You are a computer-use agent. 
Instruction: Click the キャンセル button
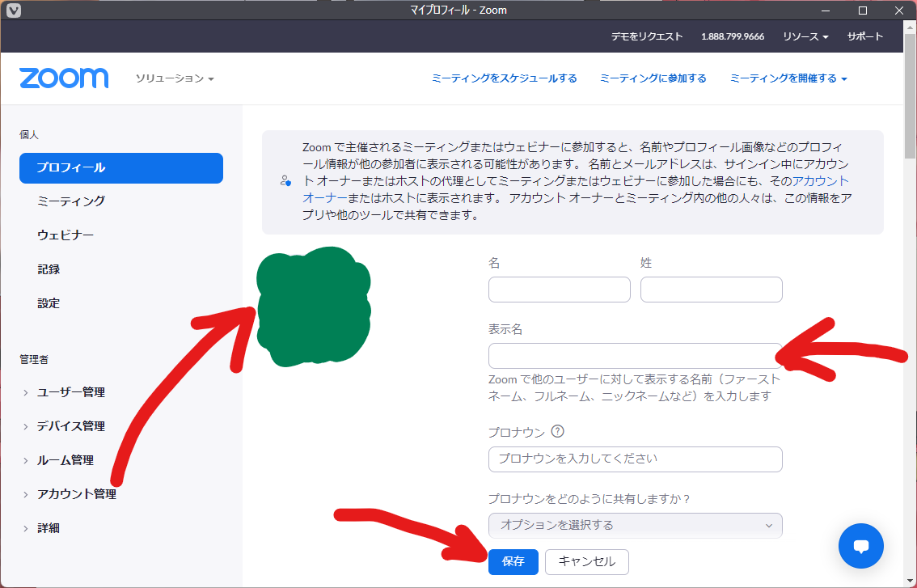click(586, 561)
